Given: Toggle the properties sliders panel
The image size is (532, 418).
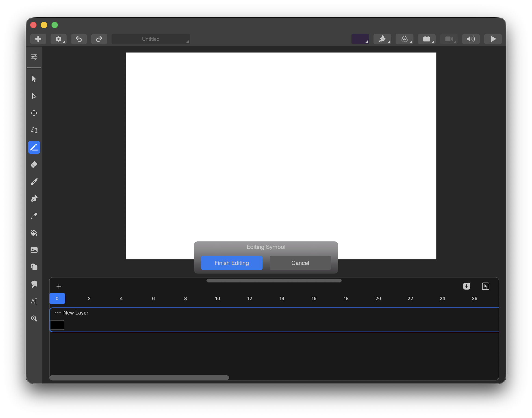Looking at the screenshot, I should 34,57.
